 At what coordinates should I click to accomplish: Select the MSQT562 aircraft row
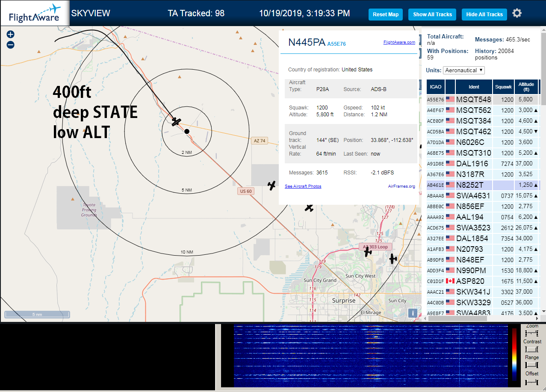pos(483,110)
